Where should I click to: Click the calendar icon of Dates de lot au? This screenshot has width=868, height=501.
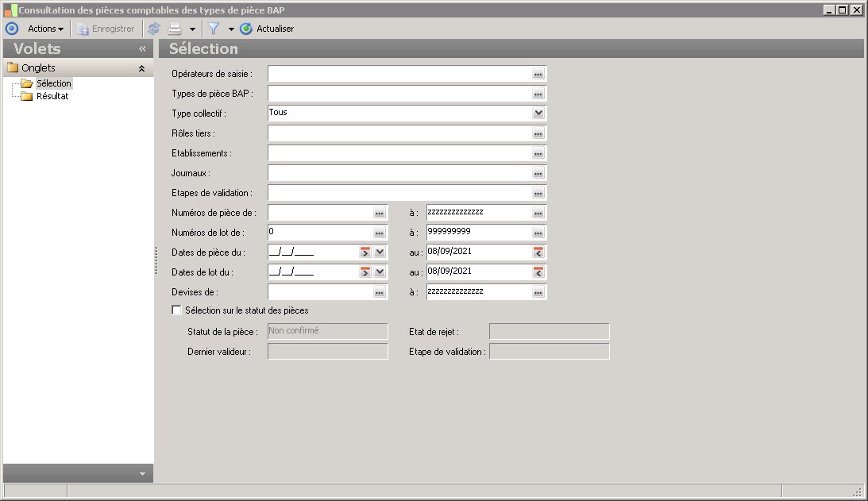click(538, 272)
